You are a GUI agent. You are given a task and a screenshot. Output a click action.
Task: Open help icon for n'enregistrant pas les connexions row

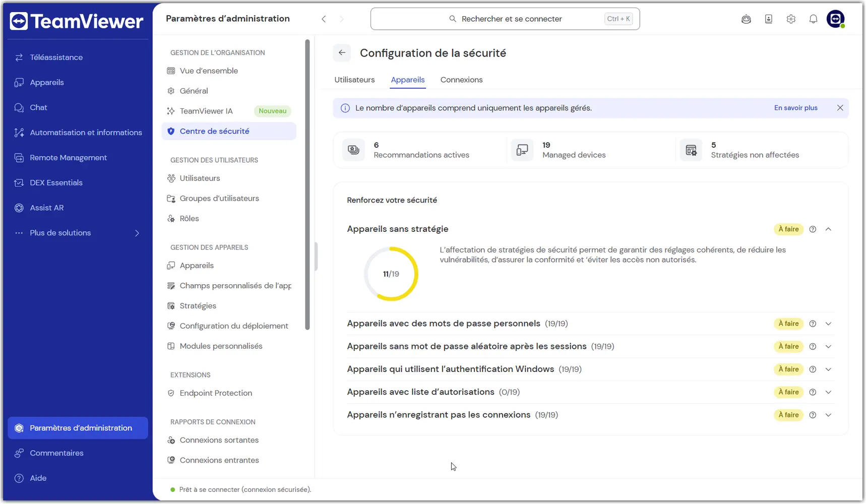(813, 415)
